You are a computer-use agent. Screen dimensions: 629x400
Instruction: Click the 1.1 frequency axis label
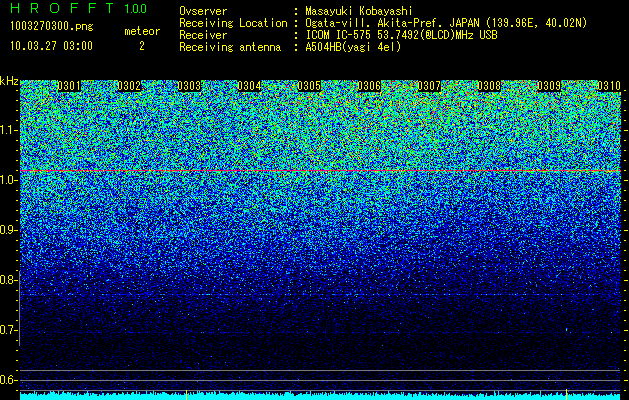click(8, 130)
